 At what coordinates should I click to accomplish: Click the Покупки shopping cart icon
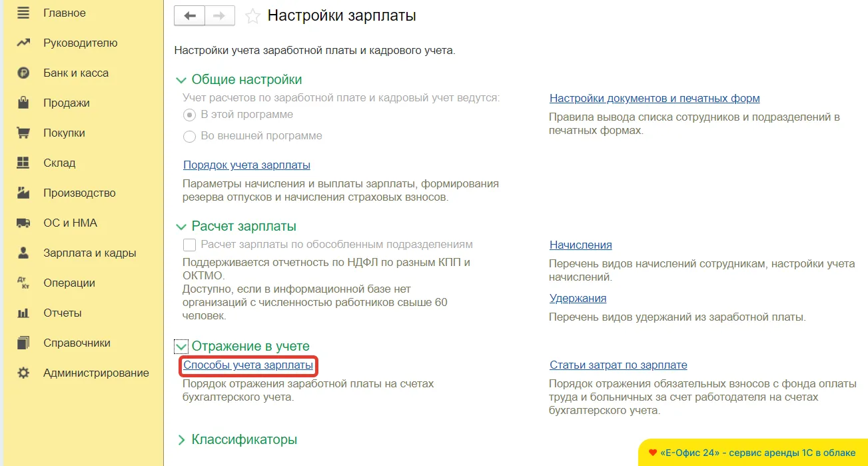(23, 133)
